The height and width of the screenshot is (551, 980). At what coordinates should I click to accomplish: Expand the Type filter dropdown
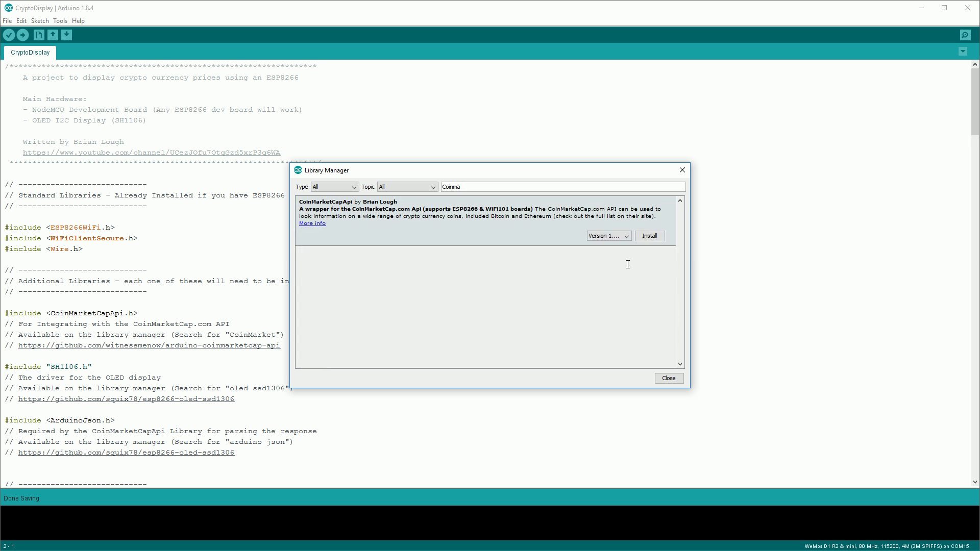(334, 187)
